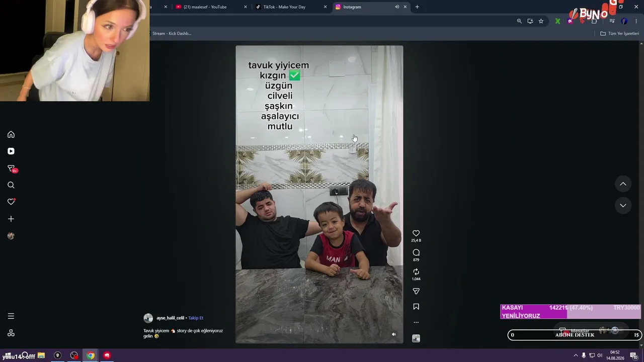644x362 pixels.
Task: Bookmark this page with the star
Action: [541, 21]
